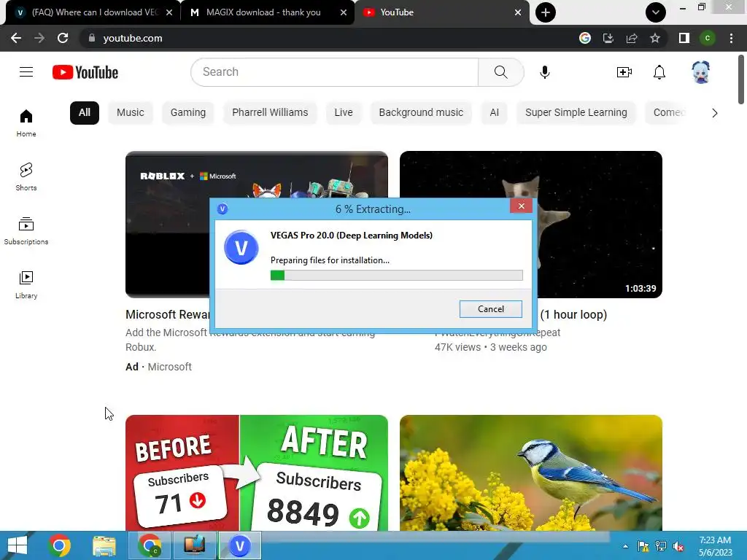Select the Live filter chip

[344, 113]
